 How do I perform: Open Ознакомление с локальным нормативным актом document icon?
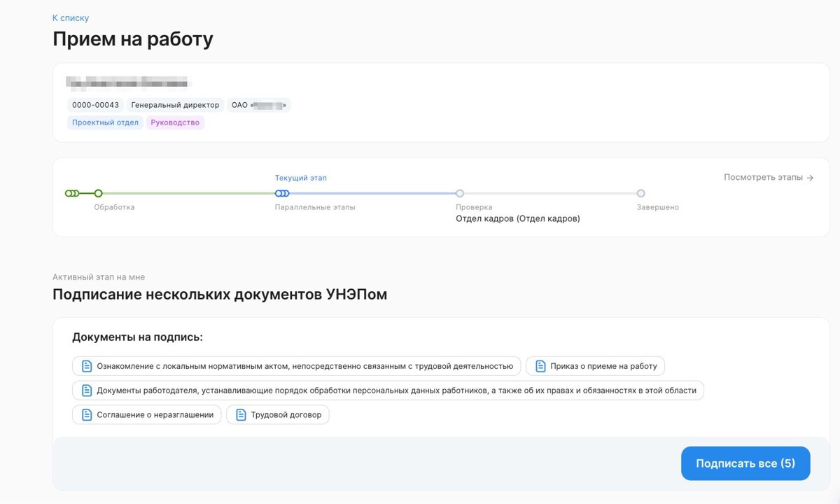[87, 366]
